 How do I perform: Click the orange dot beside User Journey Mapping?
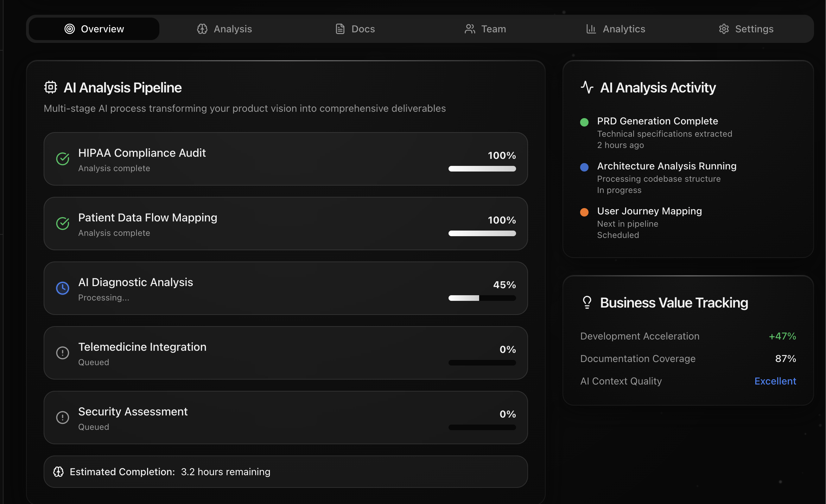(x=584, y=212)
